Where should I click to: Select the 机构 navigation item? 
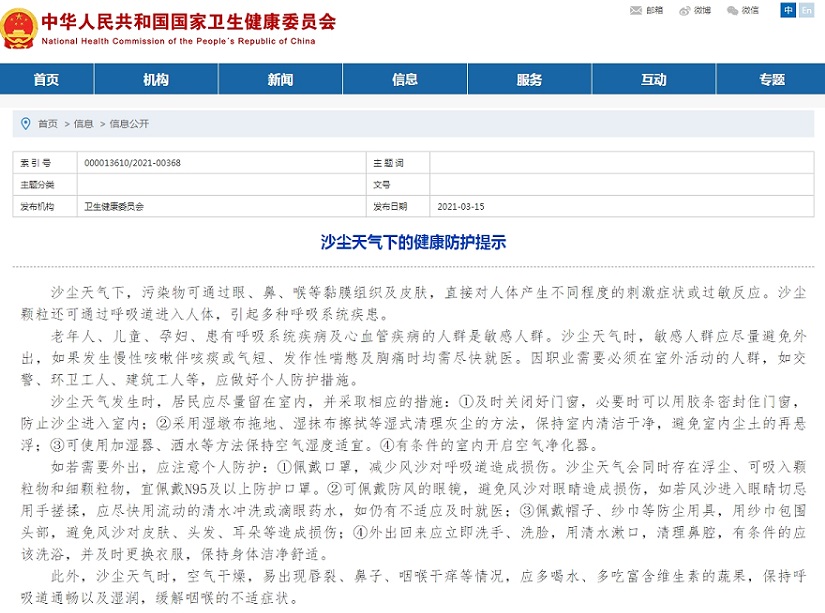(155, 79)
